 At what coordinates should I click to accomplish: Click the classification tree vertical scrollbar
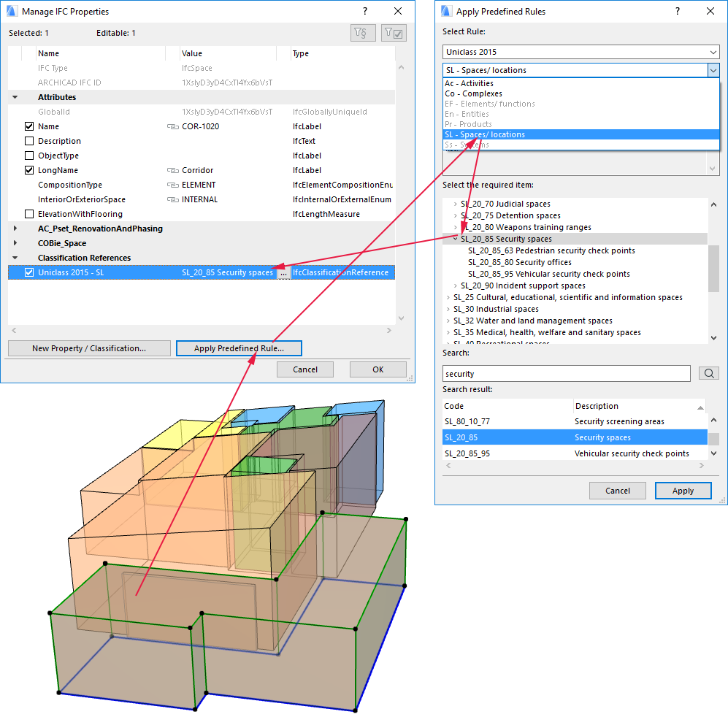click(x=713, y=271)
